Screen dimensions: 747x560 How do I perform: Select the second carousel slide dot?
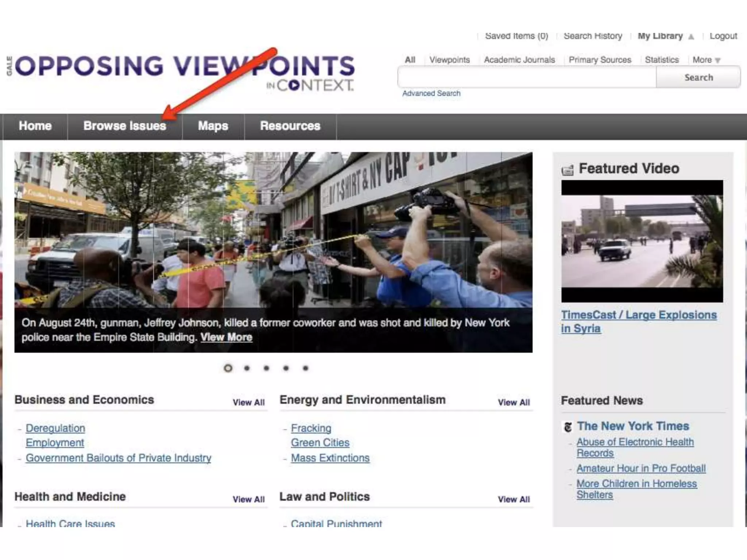pos(247,368)
